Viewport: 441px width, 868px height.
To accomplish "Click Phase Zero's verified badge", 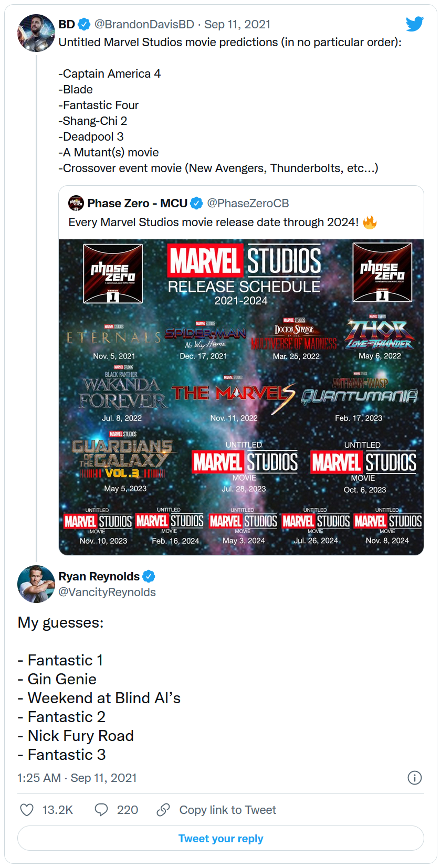I will click(x=196, y=203).
